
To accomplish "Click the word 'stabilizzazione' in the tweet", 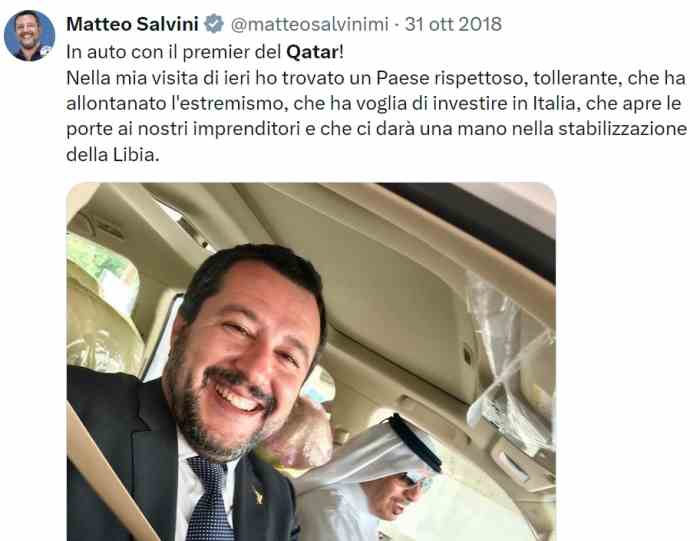I will [x=622, y=129].
